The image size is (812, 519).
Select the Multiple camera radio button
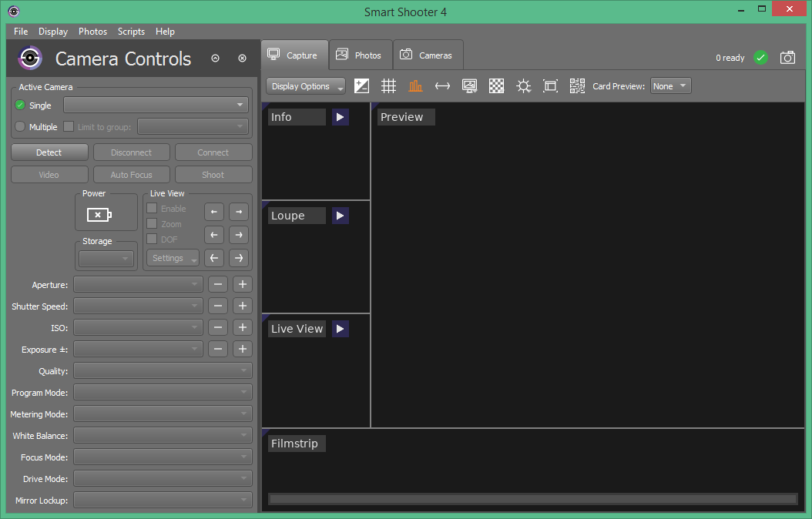tap(20, 127)
